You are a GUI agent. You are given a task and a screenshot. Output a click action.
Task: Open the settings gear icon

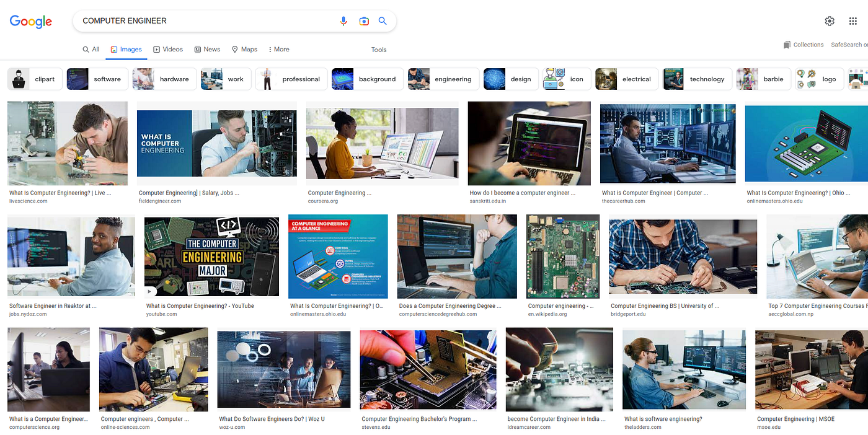830,21
